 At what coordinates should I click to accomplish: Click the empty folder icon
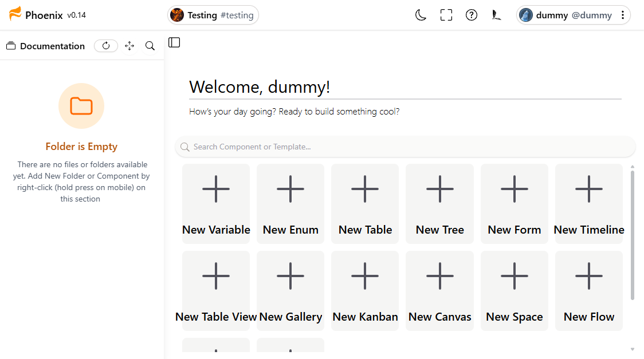click(81, 106)
